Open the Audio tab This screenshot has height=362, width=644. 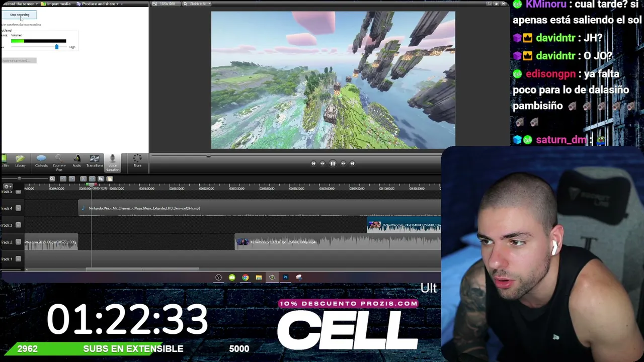tap(77, 161)
